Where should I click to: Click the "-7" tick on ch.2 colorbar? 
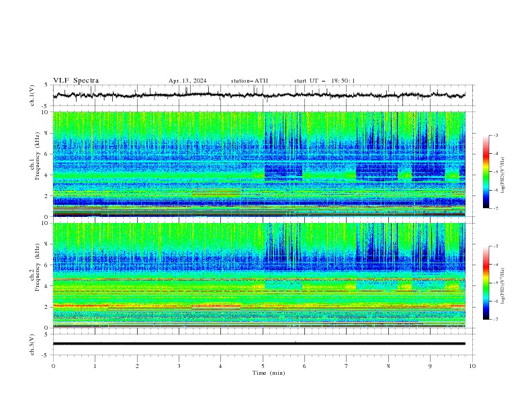point(496,320)
